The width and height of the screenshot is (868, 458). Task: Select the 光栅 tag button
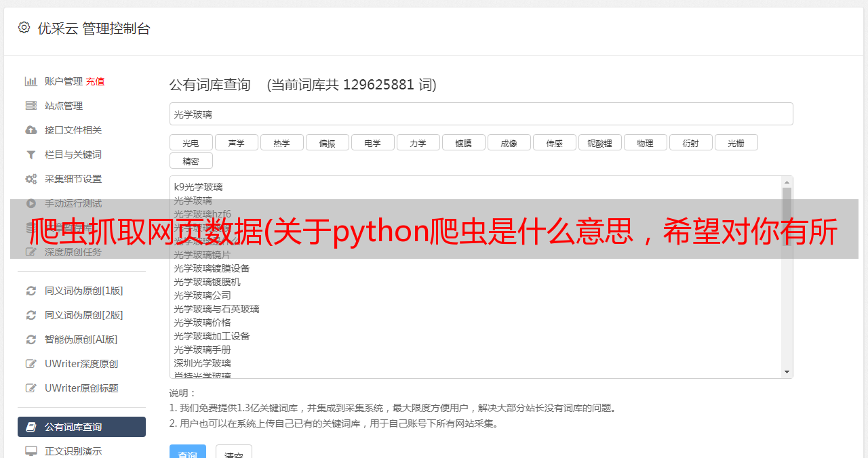coord(736,142)
